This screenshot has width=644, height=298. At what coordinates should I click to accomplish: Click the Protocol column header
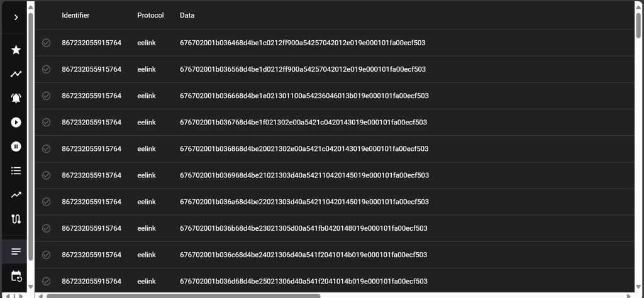click(x=150, y=15)
